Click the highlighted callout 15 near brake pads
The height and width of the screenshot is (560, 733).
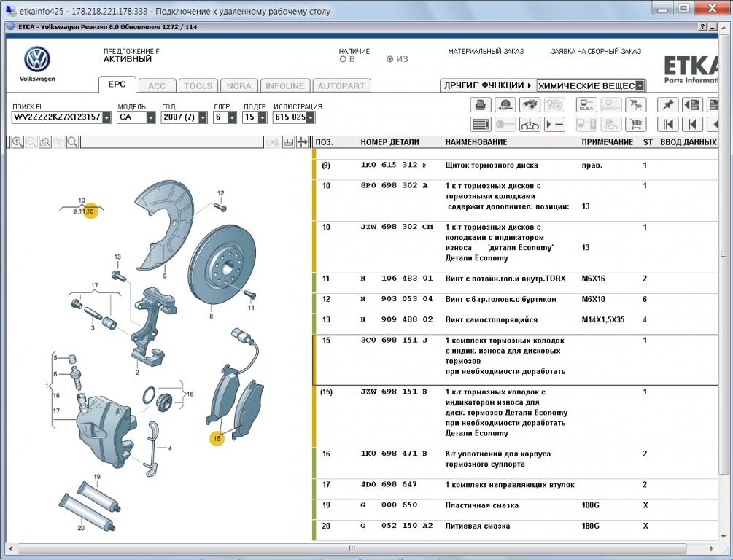tap(217, 438)
